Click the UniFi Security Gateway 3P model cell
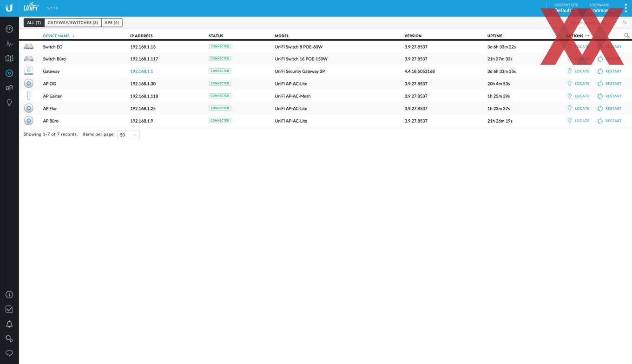 pos(300,71)
